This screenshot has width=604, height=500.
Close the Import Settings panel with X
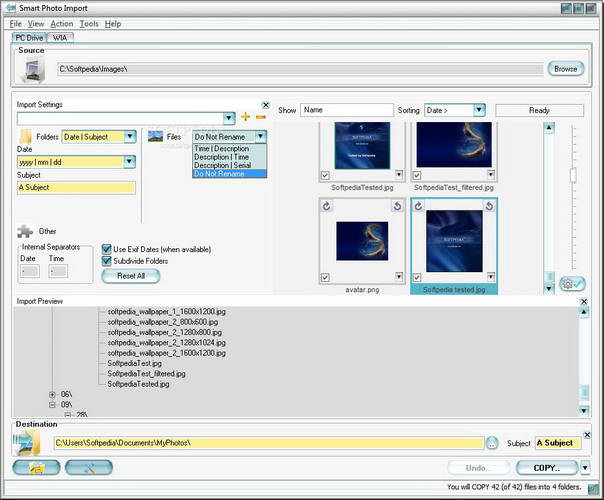265,104
